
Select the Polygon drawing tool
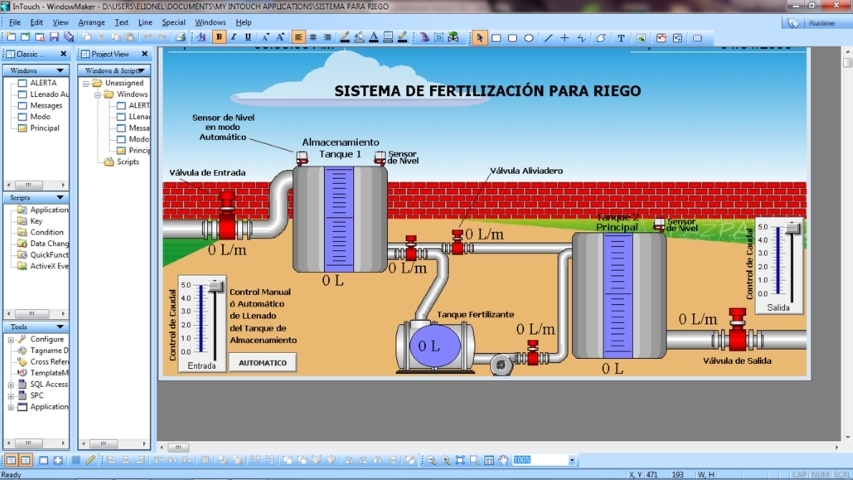point(601,38)
